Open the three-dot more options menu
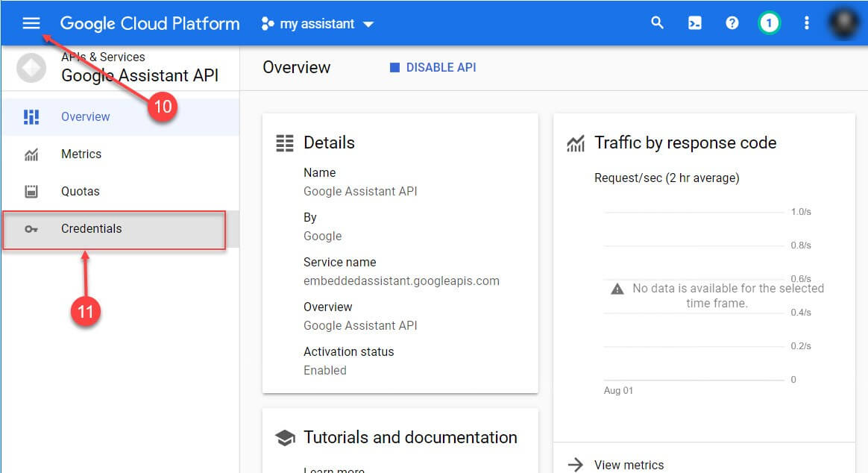This screenshot has height=473, width=868. [806, 23]
